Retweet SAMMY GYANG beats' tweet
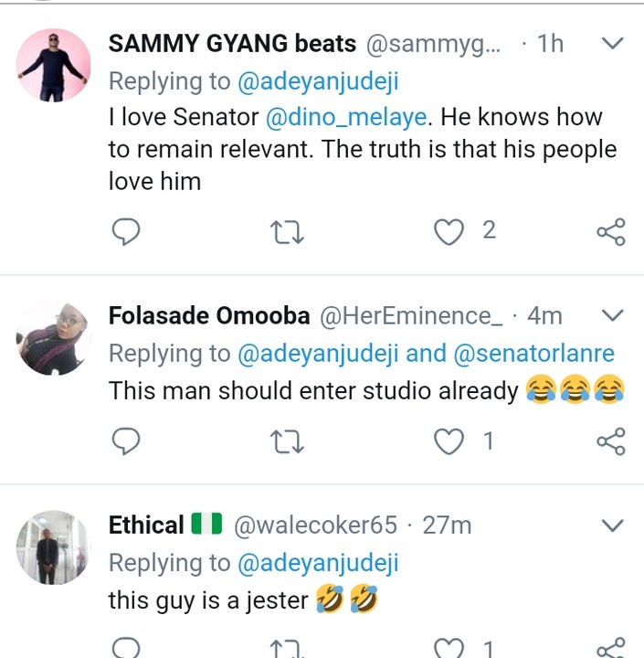The width and height of the screenshot is (644, 658). 288,232
